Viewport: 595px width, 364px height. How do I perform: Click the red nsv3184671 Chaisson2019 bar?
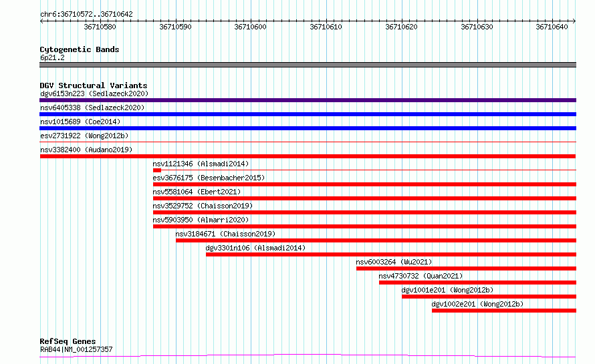tap(376, 240)
